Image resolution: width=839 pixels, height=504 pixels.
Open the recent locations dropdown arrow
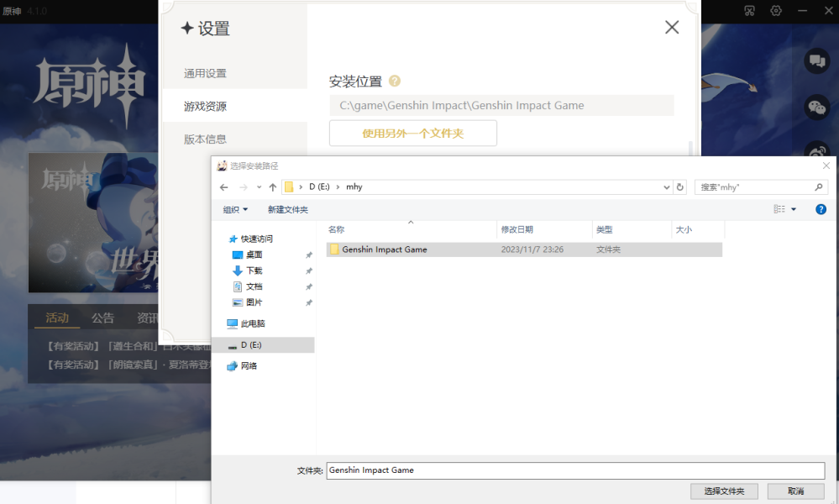259,187
